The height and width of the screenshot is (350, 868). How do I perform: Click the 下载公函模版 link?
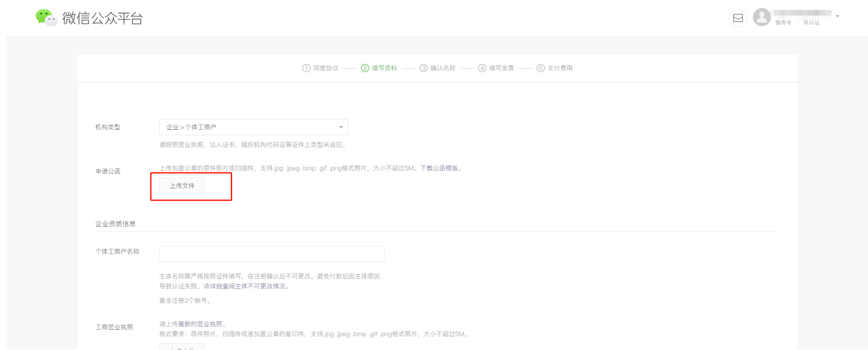click(x=439, y=168)
